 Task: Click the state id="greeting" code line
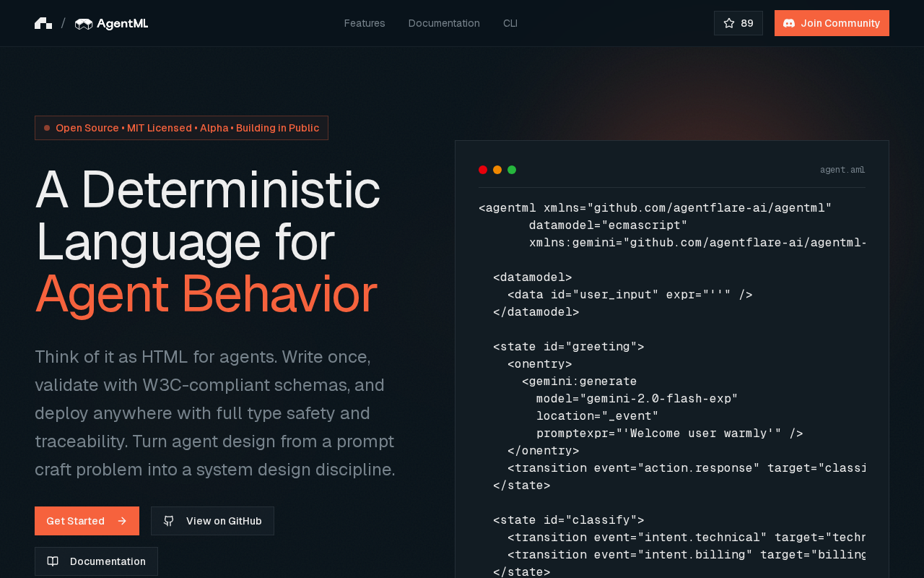click(569, 347)
